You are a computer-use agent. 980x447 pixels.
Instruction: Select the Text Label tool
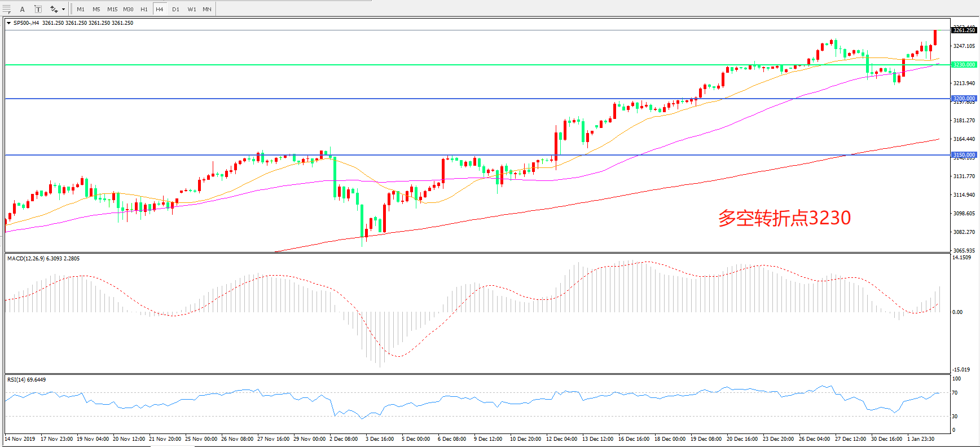click(x=38, y=9)
